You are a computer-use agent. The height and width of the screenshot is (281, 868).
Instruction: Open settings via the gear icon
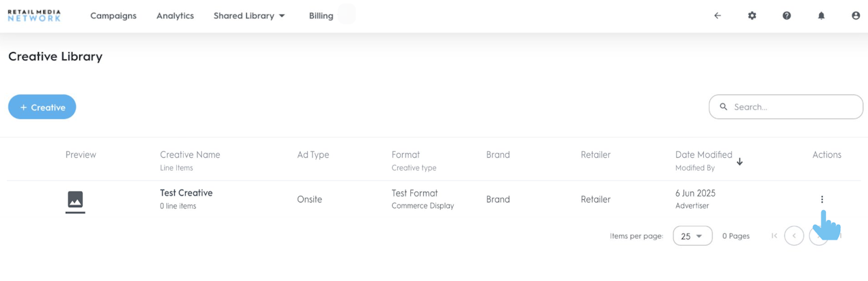(752, 16)
